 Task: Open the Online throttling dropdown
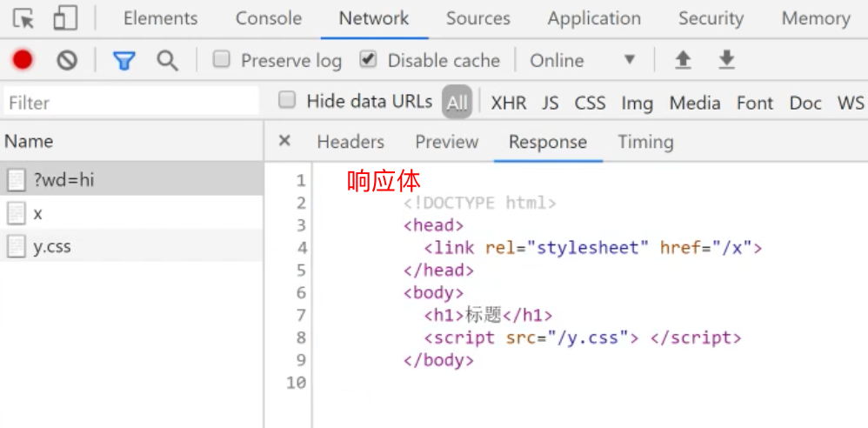click(x=583, y=60)
